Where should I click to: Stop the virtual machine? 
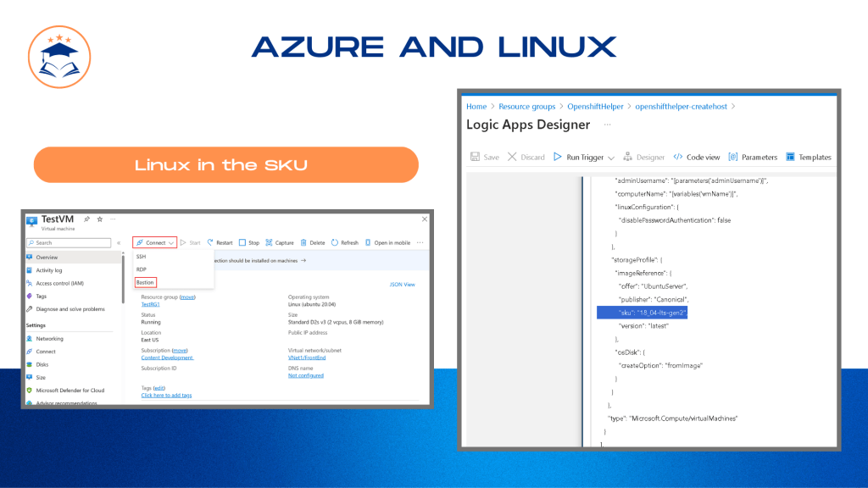tap(249, 242)
